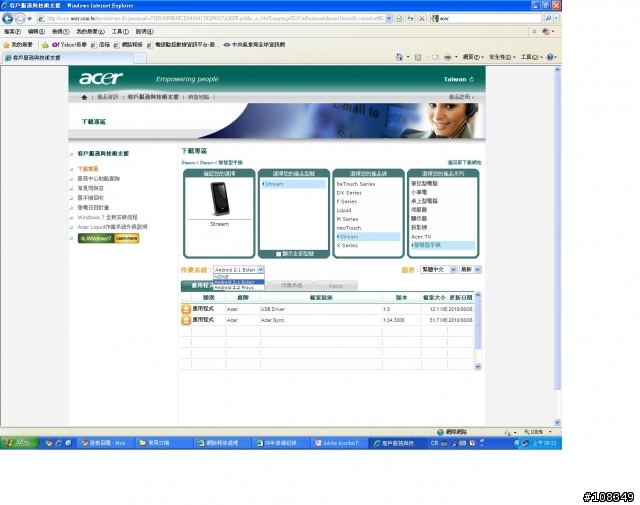Open the Safety menu in command bar
Viewport: 640px width, 505px height.
tap(502, 57)
